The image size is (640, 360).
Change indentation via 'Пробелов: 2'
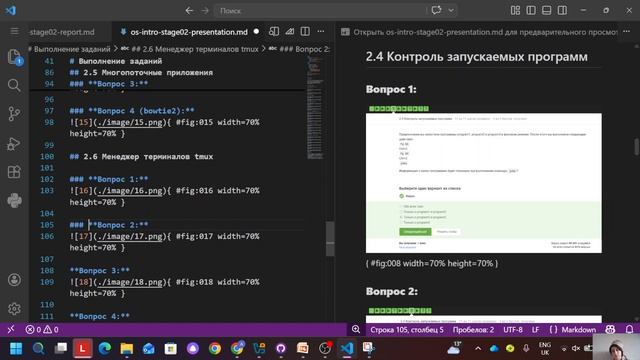(473, 329)
